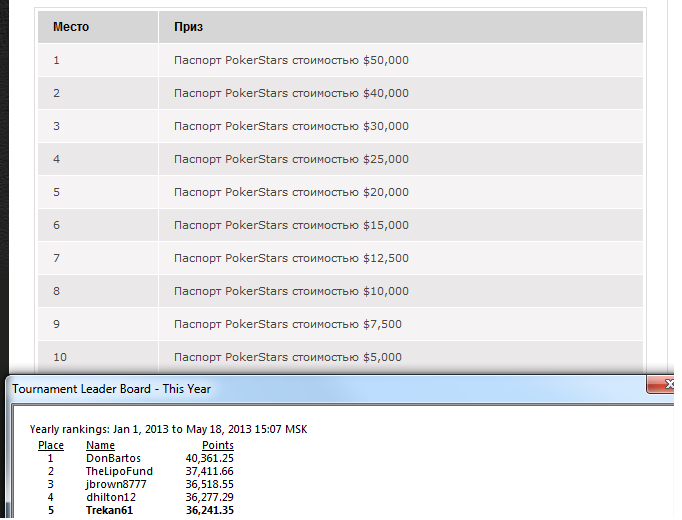Click the "Приз" column header
This screenshot has width=682, height=520.
189,27
